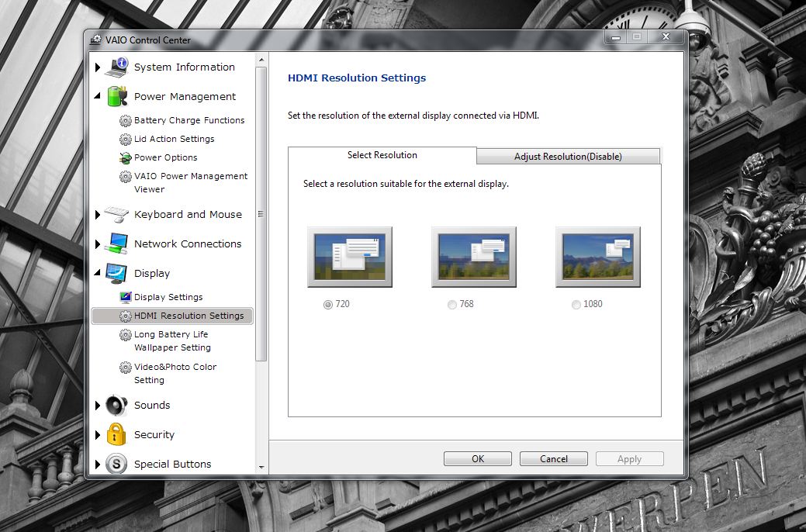Open Battery Charge Functions settings
806x532 pixels.
pyautogui.click(x=189, y=120)
